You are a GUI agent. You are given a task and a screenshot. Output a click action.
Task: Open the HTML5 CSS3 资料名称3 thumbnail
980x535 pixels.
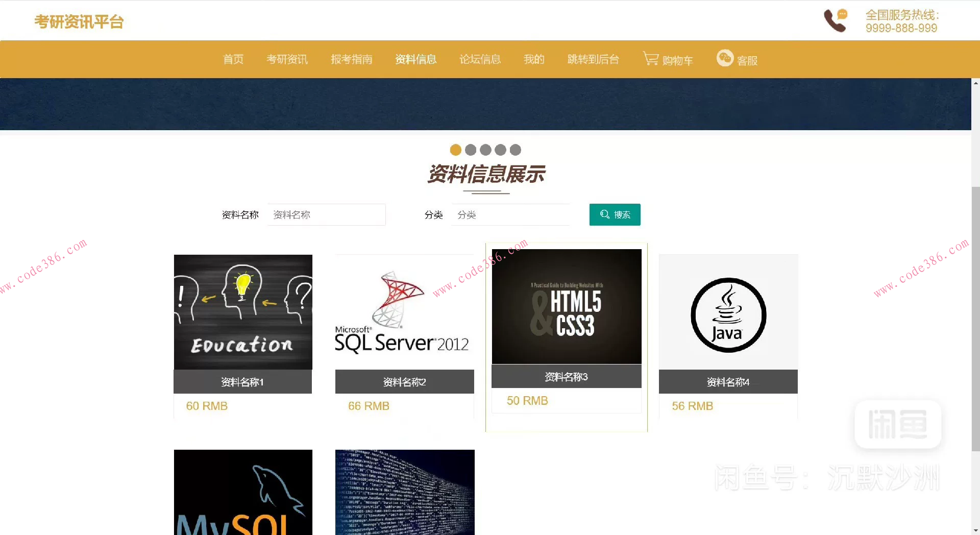tap(566, 306)
